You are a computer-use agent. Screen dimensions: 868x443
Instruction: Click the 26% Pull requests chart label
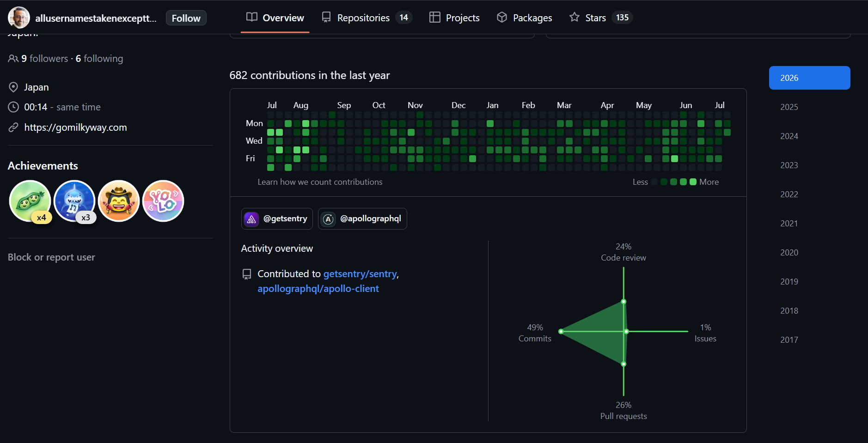click(x=623, y=411)
